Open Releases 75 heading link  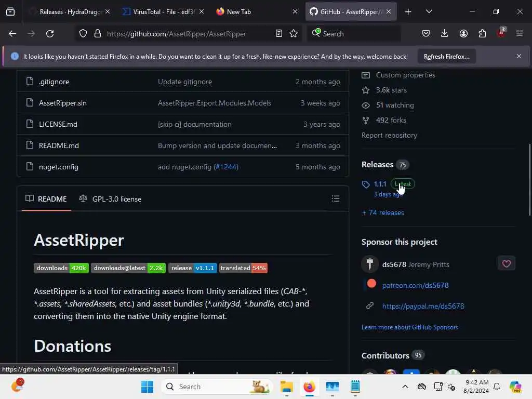coord(385,165)
